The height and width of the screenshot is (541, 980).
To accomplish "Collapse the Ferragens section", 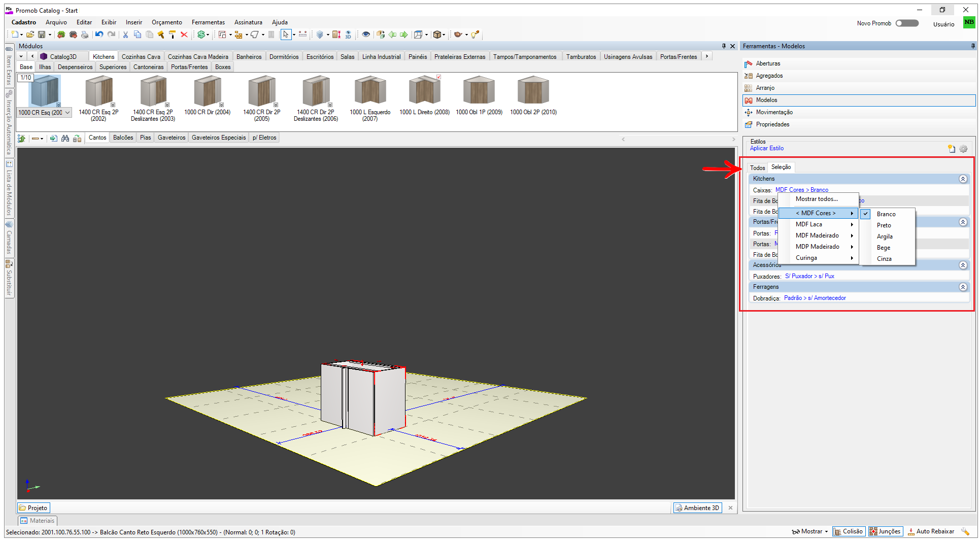I will coord(963,287).
